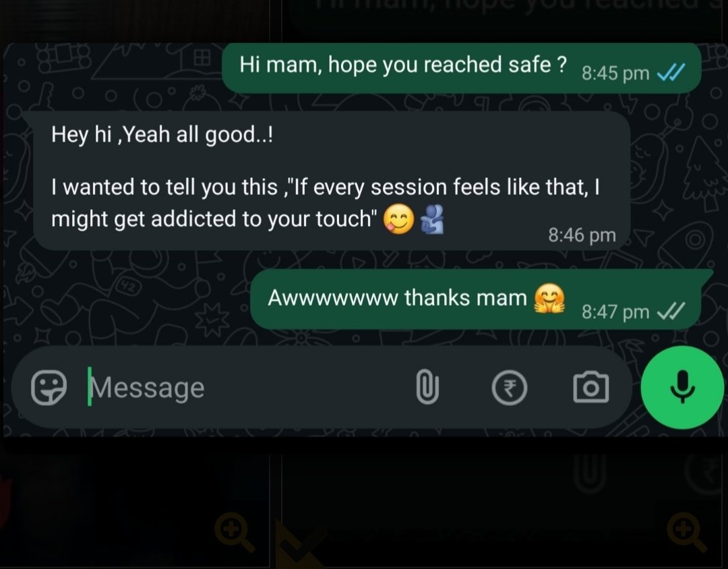The height and width of the screenshot is (569, 728).
Task: Select the 'Awwwwwww thanks mam' message bubble
Action: coord(475,299)
